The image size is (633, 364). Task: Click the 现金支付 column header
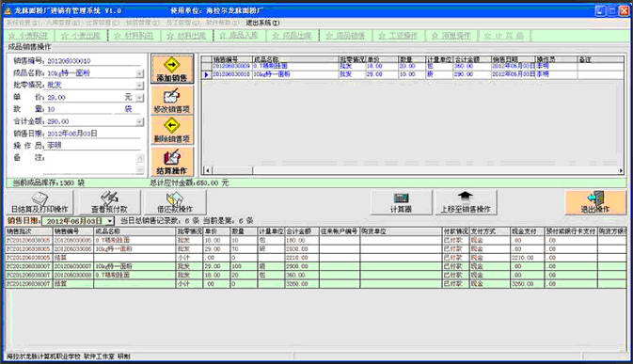tap(528, 231)
